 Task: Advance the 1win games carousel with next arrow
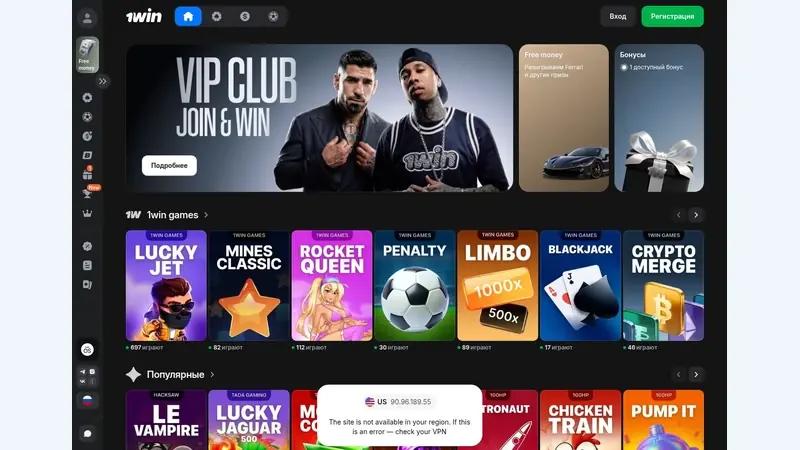pyautogui.click(x=696, y=215)
